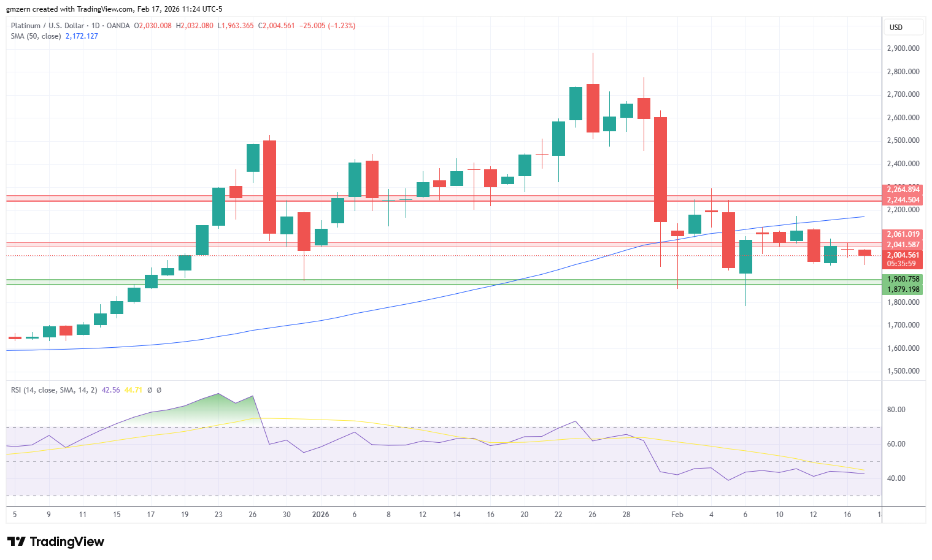Image resolution: width=932 pixels, height=560 pixels.
Task: Open the USD currency selector
Action: pos(903,27)
